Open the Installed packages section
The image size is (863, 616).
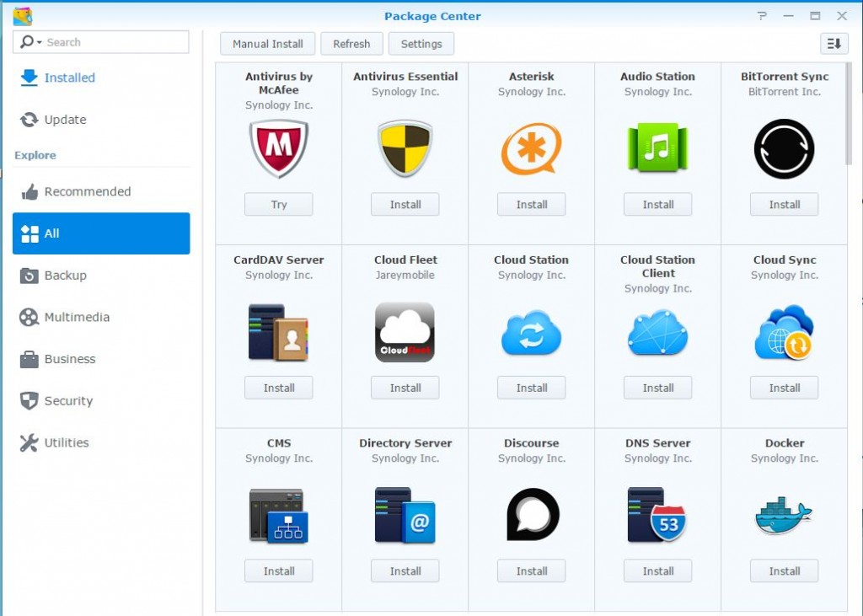(x=101, y=78)
